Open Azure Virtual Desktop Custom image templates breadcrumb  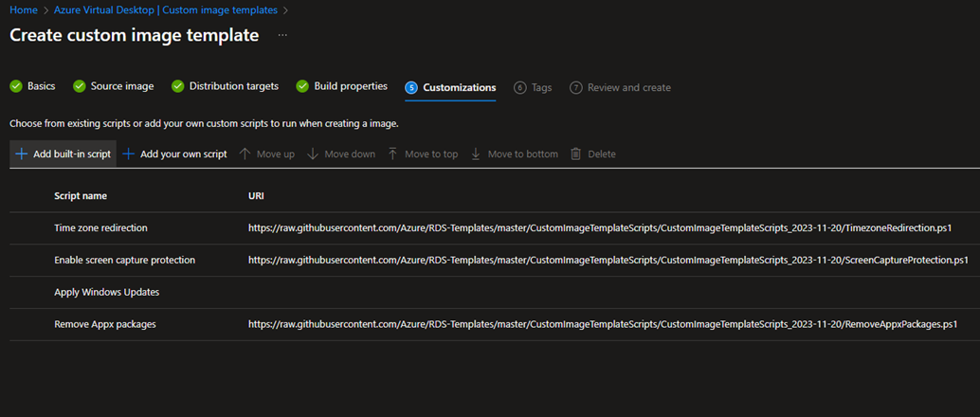(166, 10)
